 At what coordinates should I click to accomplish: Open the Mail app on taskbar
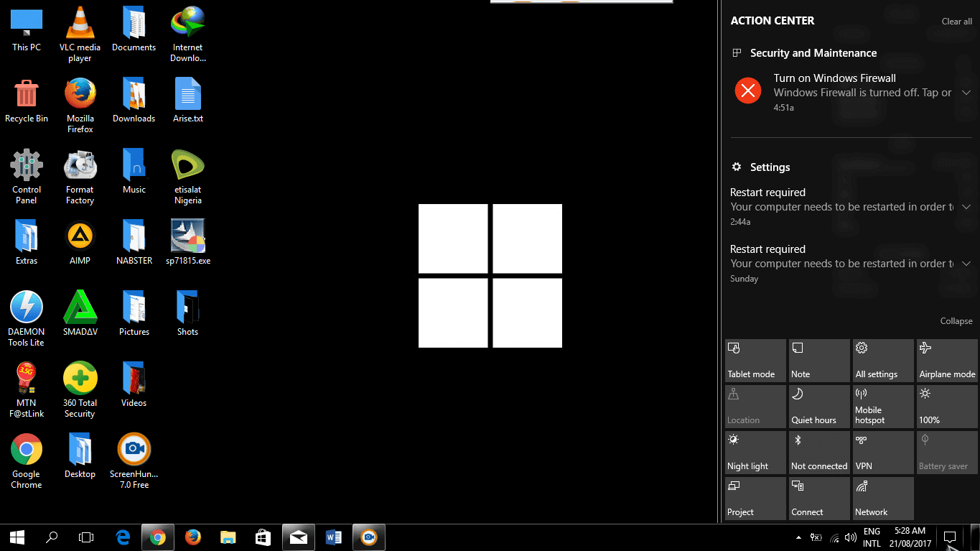298,537
